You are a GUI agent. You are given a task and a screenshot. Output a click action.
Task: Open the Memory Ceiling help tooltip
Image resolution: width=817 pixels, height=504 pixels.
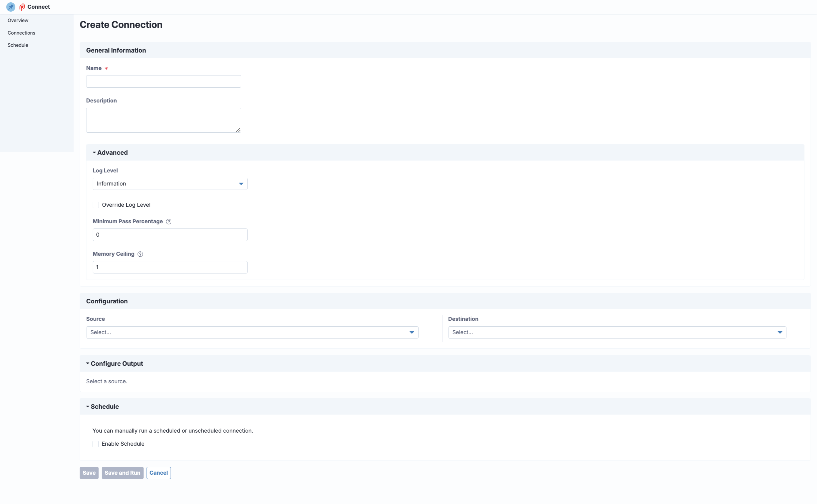point(140,254)
